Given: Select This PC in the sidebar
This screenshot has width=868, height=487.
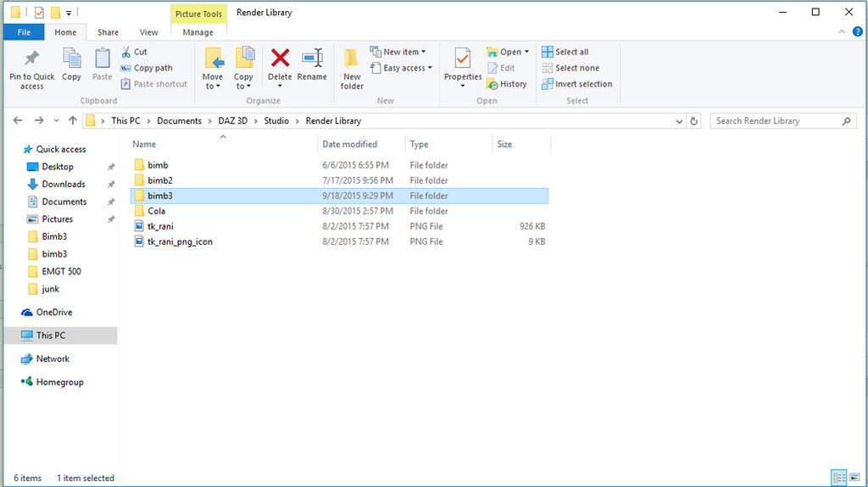Looking at the screenshot, I should [61, 335].
